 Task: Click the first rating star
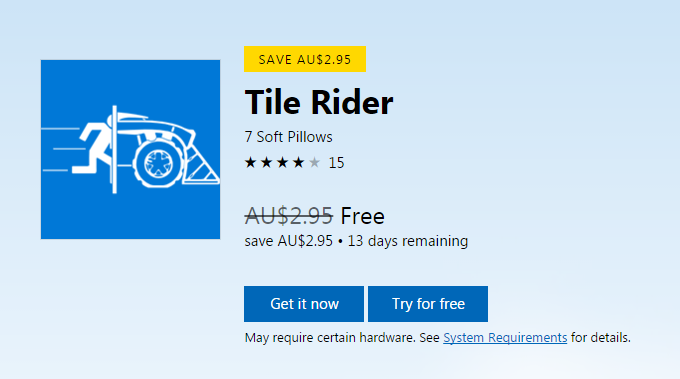pyautogui.click(x=250, y=163)
